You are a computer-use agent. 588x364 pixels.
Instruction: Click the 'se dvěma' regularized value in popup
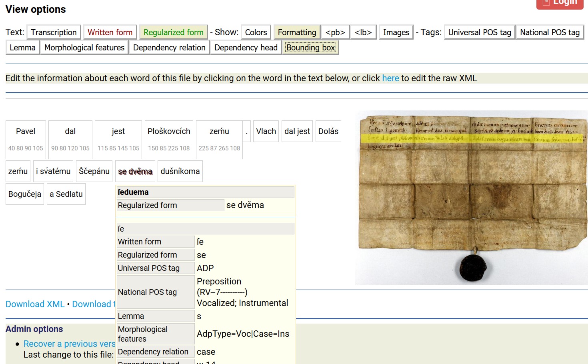pyautogui.click(x=245, y=205)
